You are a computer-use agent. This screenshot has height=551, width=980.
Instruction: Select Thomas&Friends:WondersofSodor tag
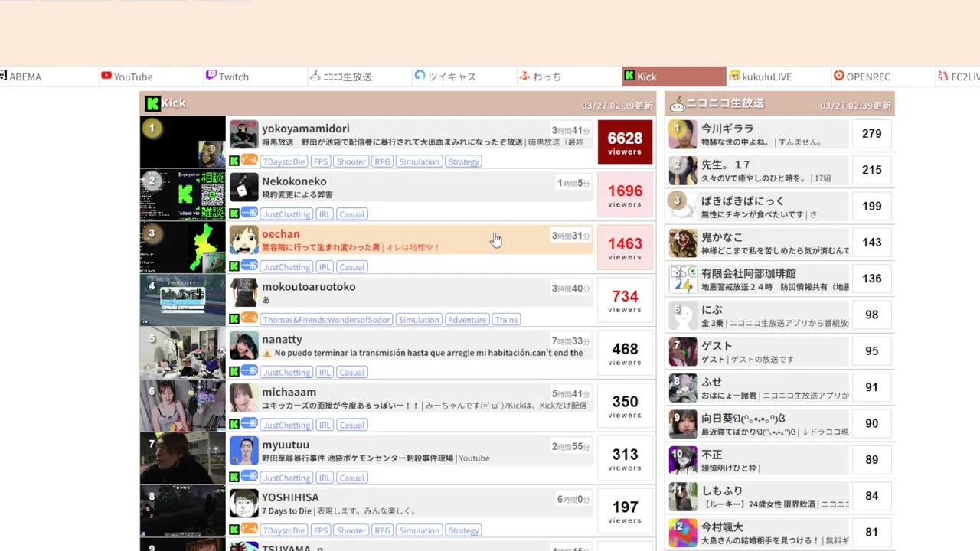click(328, 320)
